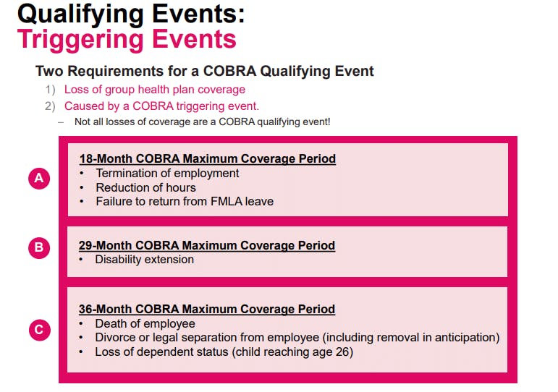Click the circled letter C badge

40,330
